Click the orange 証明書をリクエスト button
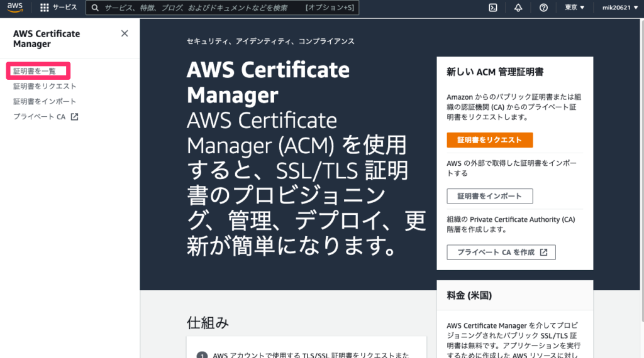This screenshot has height=358, width=644. click(x=489, y=140)
